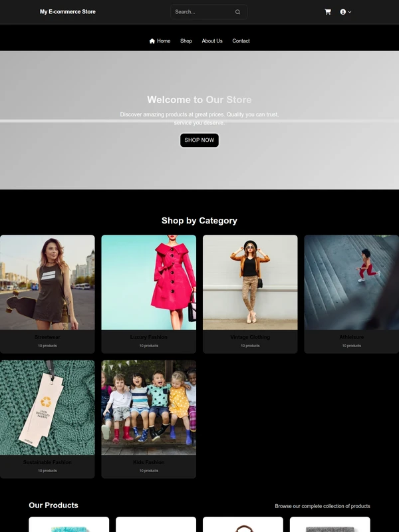Expand the account dropdown chevron
Viewport: 399px width, 532px height.
[350, 12]
